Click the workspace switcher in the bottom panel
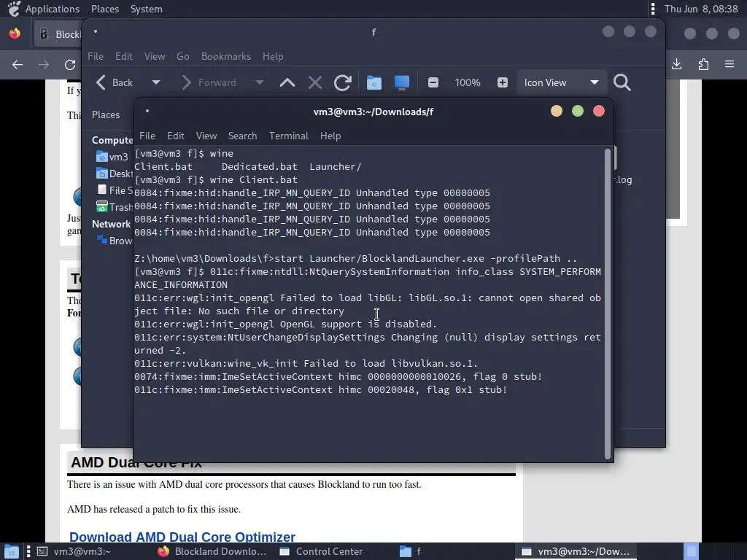Screen dimensions: 747x560 692,551
